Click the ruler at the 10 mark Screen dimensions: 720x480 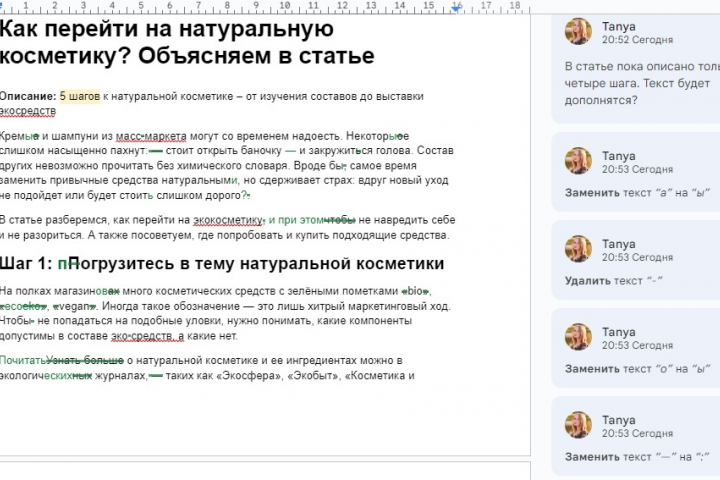(284, 6)
